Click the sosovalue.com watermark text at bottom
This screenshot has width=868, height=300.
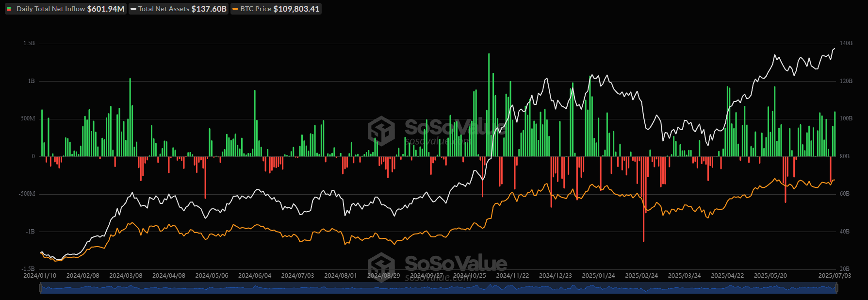point(438,278)
